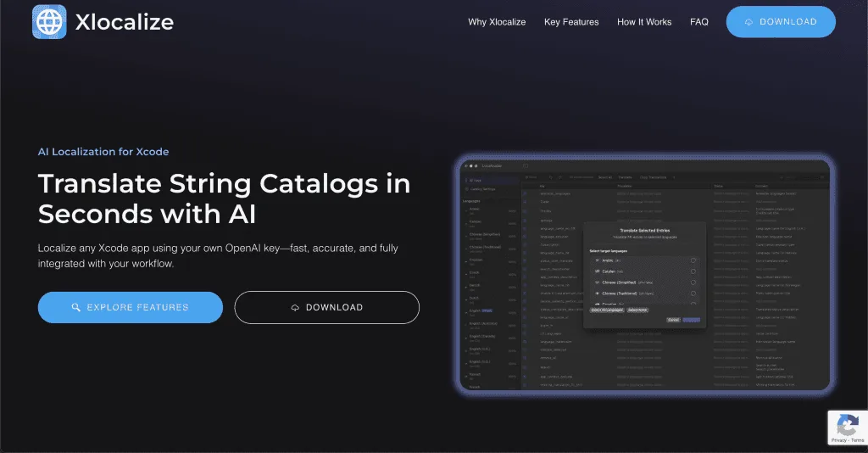
Task: Click the cloud icon in the header Download button
Action: point(748,22)
